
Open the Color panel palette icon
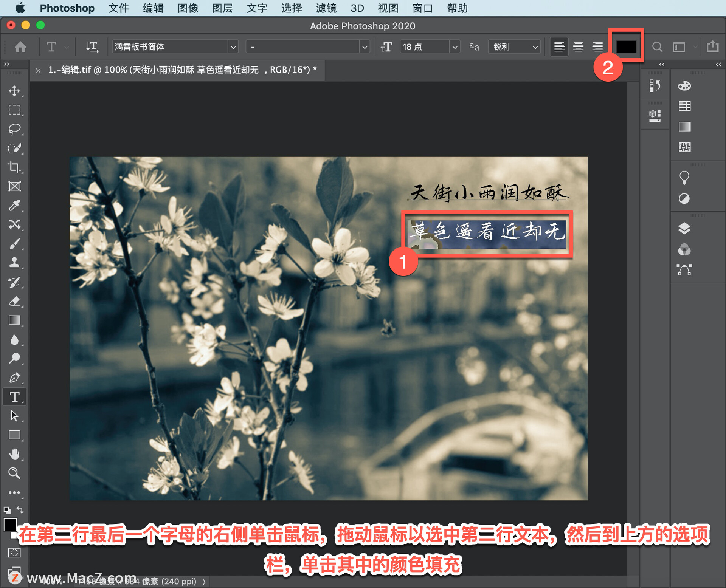coord(684,86)
